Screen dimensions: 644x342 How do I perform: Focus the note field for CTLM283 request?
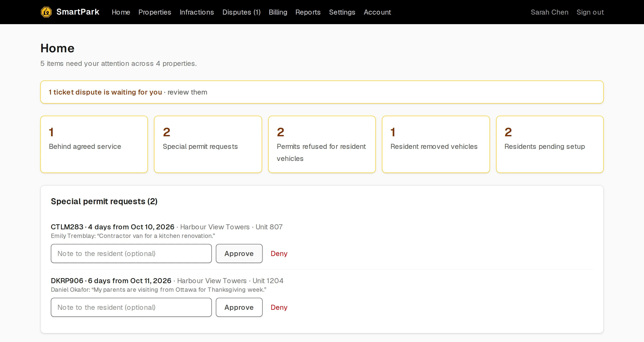pos(131,253)
